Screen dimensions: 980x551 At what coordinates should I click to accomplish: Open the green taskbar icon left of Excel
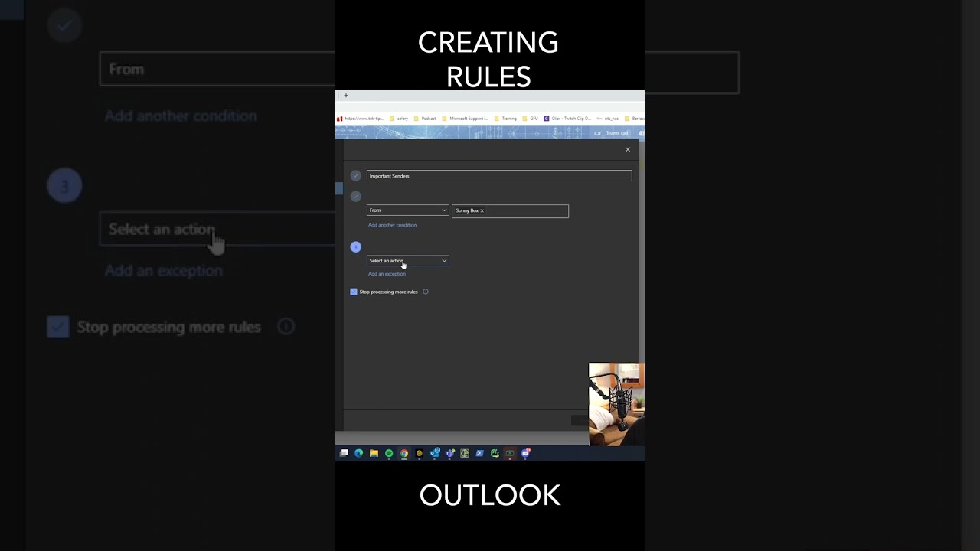click(495, 453)
